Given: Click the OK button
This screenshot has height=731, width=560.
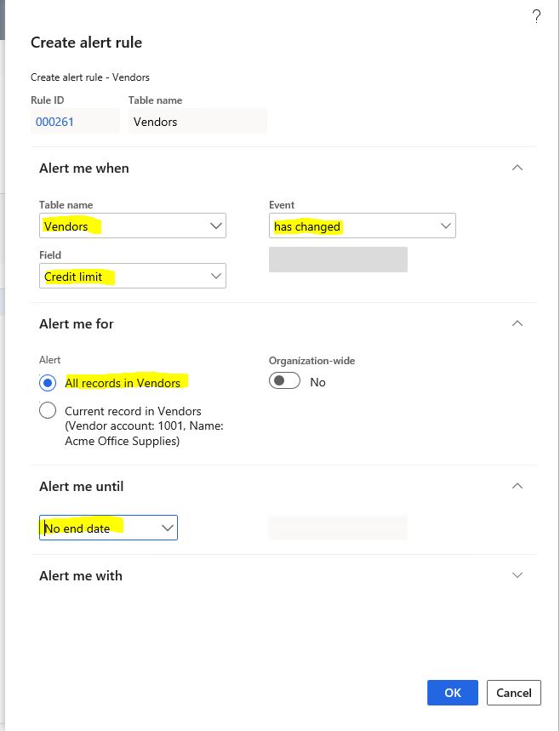Looking at the screenshot, I should click(452, 693).
